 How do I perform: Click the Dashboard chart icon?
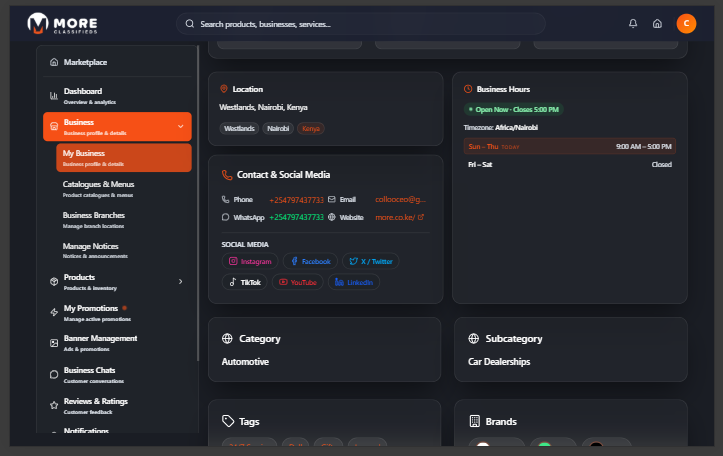click(x=54, y=96)
